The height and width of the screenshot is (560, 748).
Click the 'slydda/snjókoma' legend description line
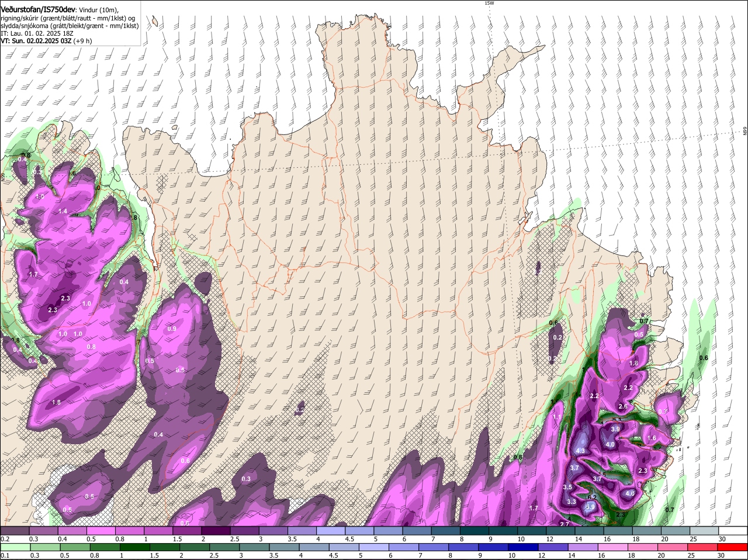tap(70, 26)
